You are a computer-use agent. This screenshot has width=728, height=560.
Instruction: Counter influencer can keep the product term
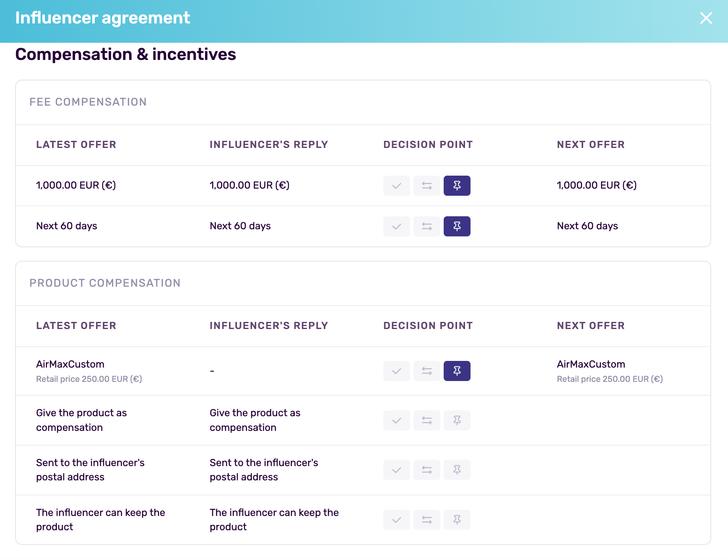tap(426, 520)
